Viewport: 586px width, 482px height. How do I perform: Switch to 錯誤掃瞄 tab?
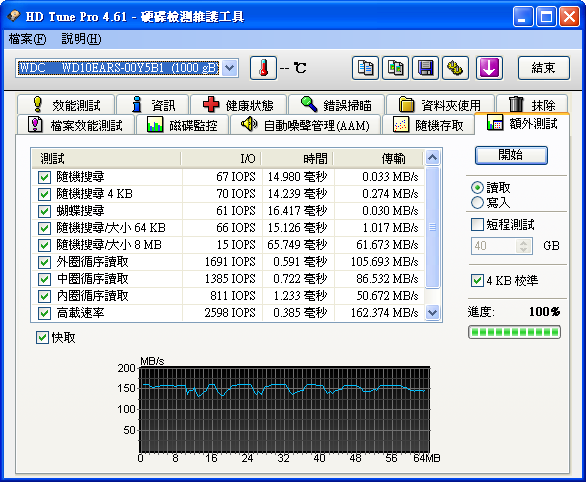(336, 105)
